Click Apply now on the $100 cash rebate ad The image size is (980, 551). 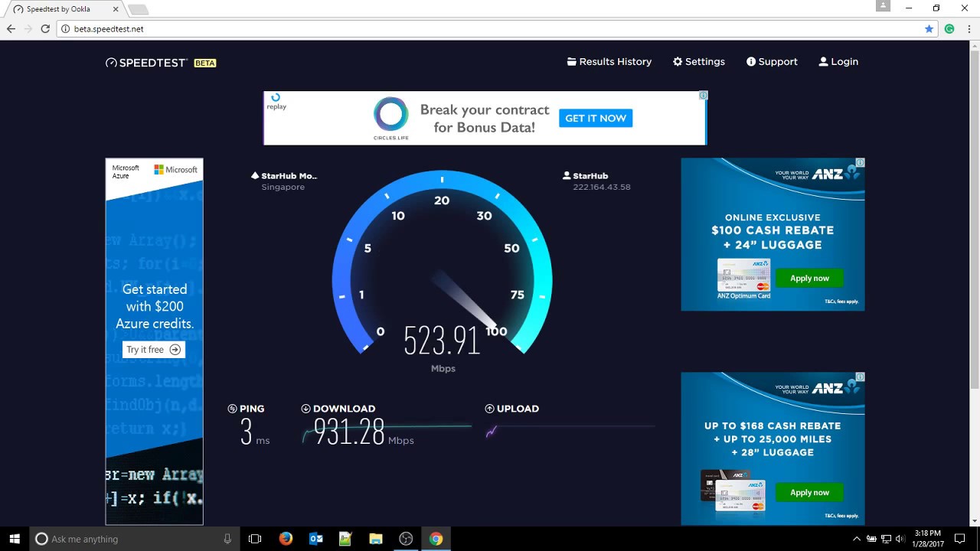tap(809, 278)
